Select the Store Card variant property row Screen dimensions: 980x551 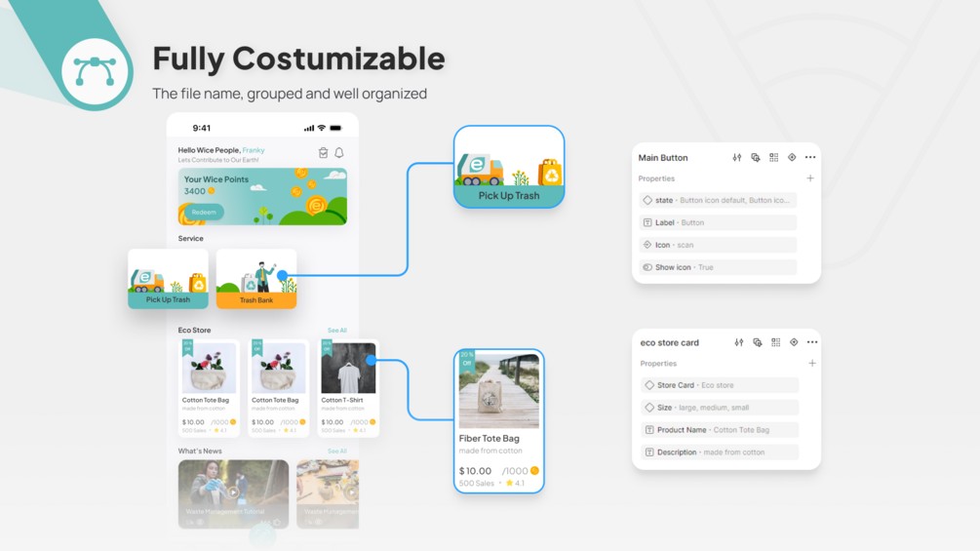tap(720, 385)
